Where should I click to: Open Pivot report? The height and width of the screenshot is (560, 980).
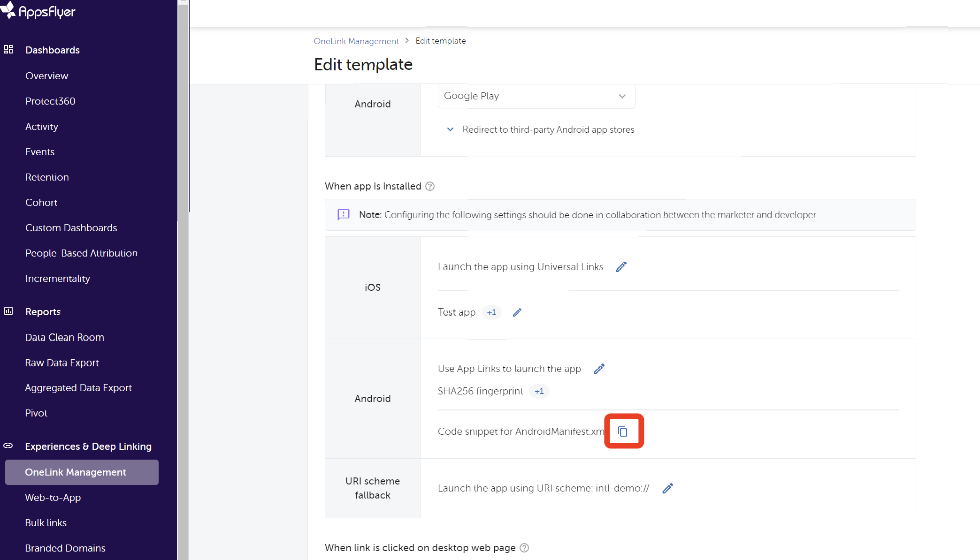(36, 413)
